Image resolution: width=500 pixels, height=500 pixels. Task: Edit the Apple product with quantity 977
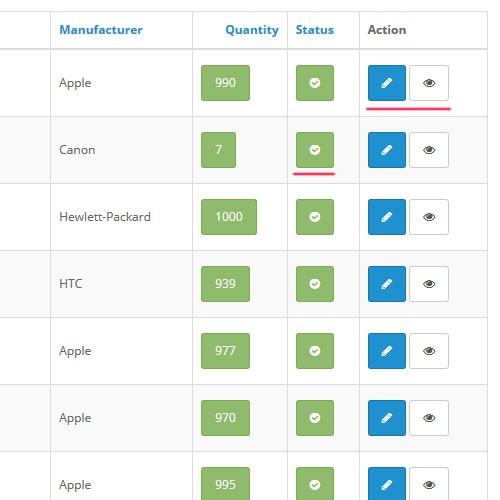click(387, 351)
